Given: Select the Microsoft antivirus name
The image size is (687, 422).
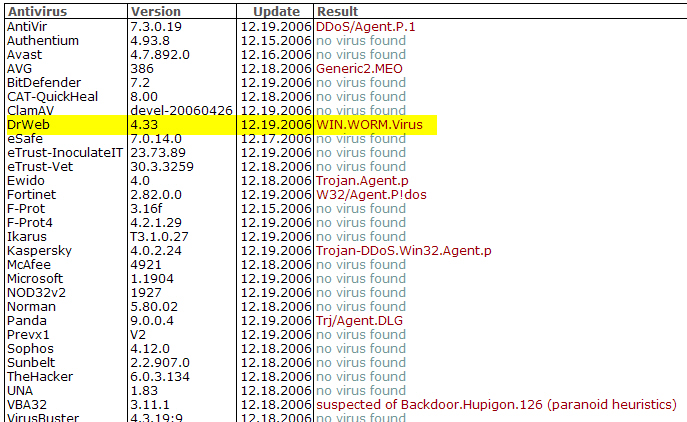Looking at the screenshot, I should (x=35, y=279).
